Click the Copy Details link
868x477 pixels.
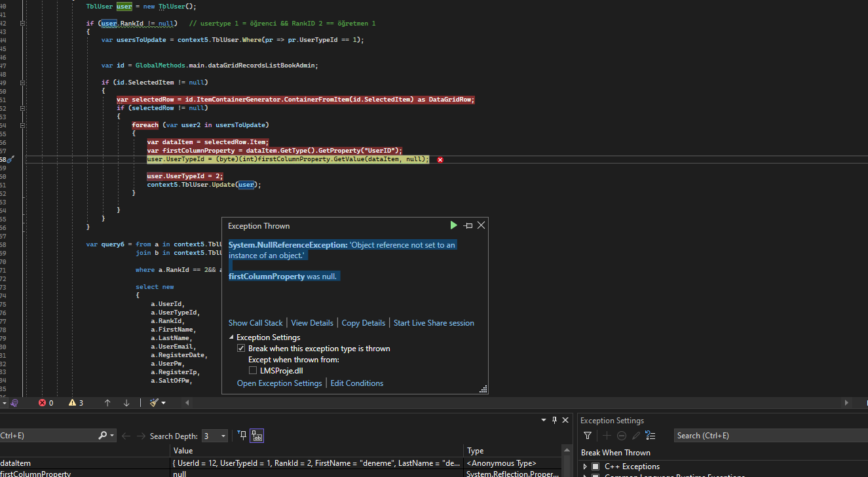pos(363,323)
